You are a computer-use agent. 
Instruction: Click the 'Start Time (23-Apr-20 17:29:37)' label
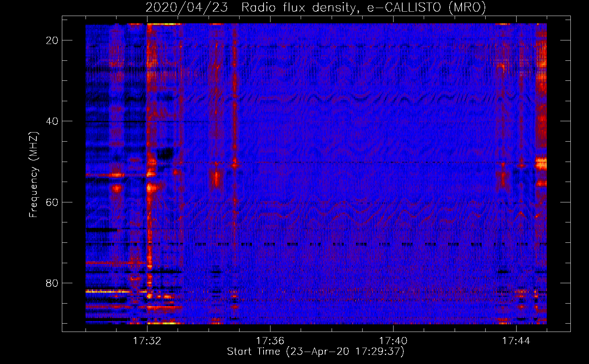[316, 352]
